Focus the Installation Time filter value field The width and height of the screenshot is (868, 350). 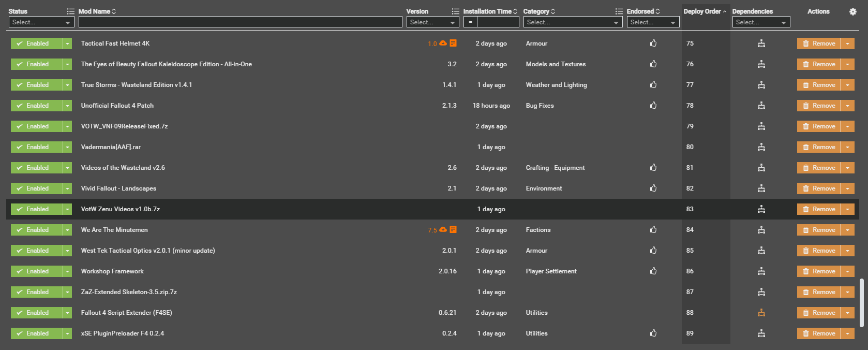[x=498, y=22]
